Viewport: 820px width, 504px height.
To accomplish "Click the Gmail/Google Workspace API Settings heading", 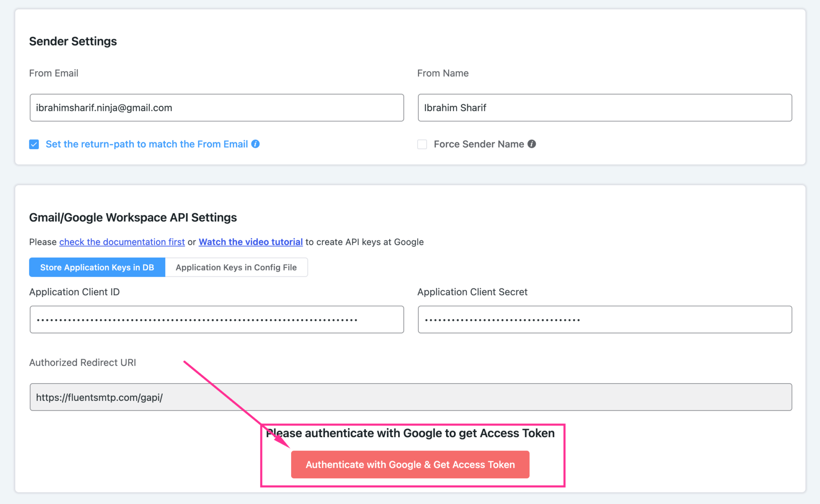I will [x=133, y=217].
